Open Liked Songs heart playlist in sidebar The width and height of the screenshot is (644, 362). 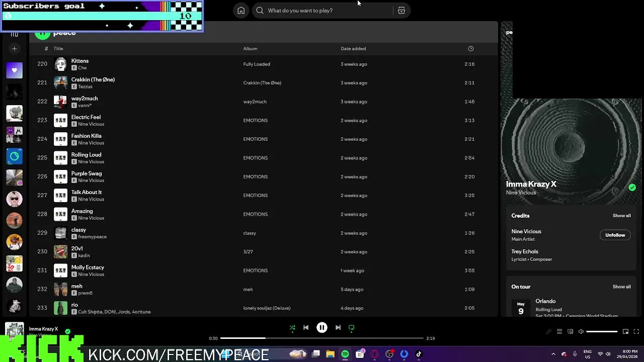pos(15,70)
